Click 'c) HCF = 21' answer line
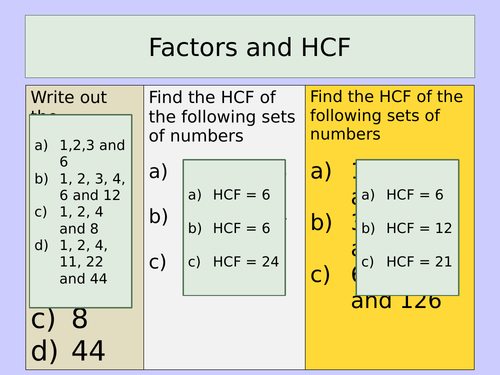 click(x=407, y=262)
